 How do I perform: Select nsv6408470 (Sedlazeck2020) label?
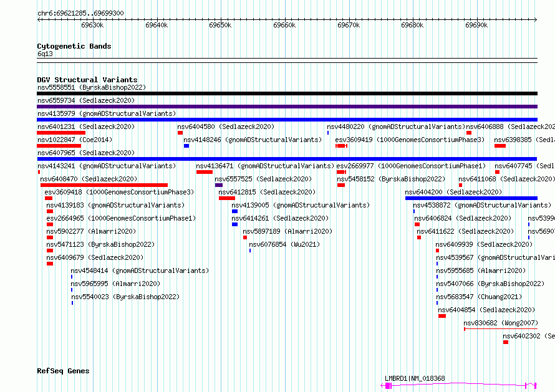[89, 179]
